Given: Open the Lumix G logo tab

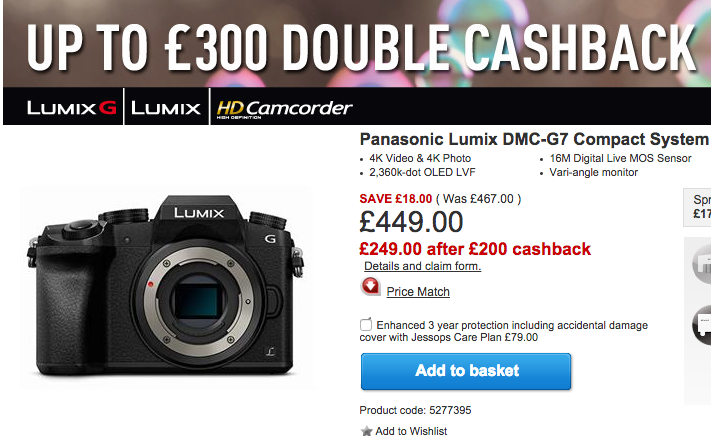Looking at the screenshot, I should click(71, 108).
